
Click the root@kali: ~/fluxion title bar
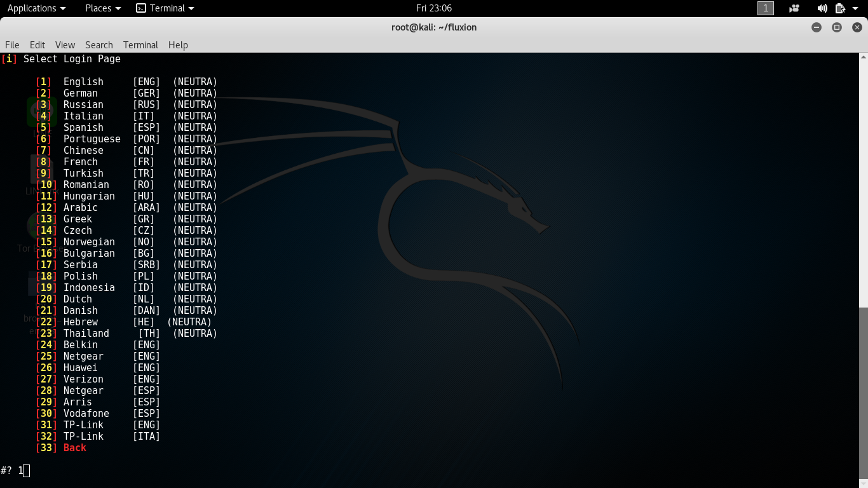(x=434, y=27)
